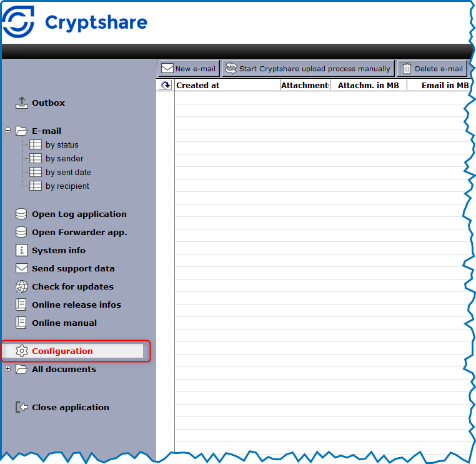476x464 pixels.
Task: Start Cryptshare upload process manually
Action: click(308, 69)
